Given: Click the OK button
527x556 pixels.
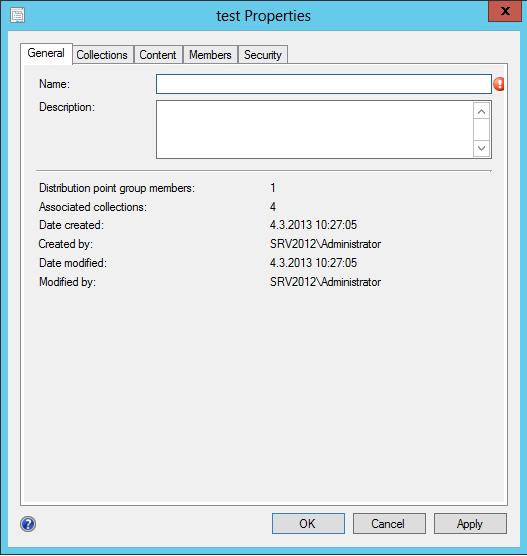Looking at the screenshot, I should (308, 523).
